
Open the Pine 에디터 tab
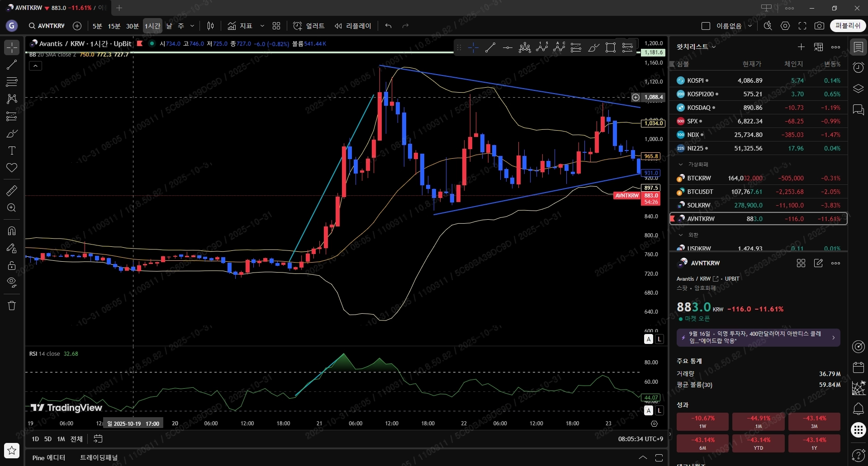tap(49, 457)
